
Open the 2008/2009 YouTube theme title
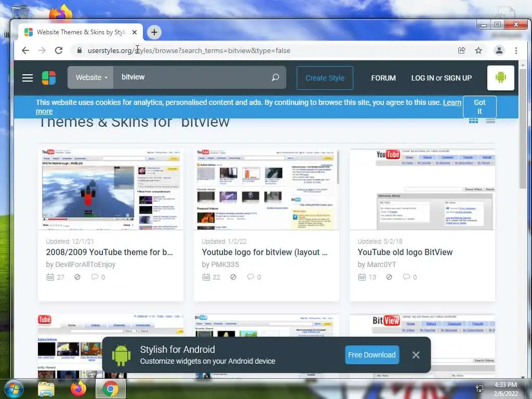point(109,252)
